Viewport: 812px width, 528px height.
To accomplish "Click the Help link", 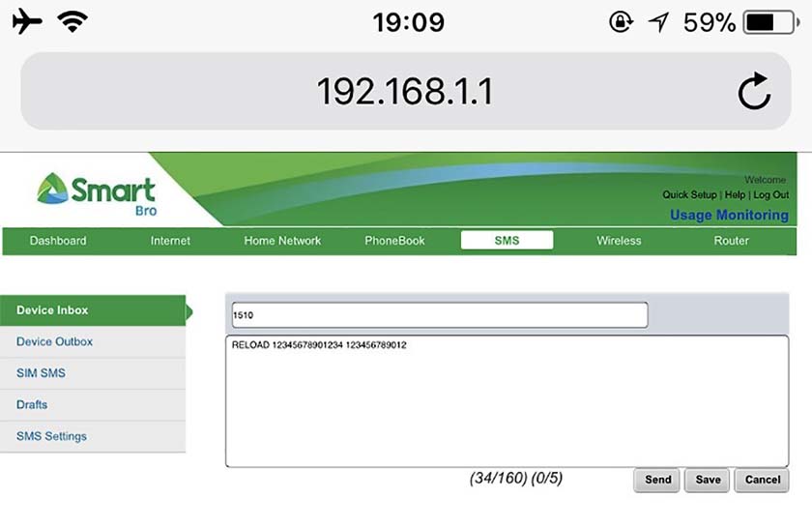I will (x=735, y=194).
